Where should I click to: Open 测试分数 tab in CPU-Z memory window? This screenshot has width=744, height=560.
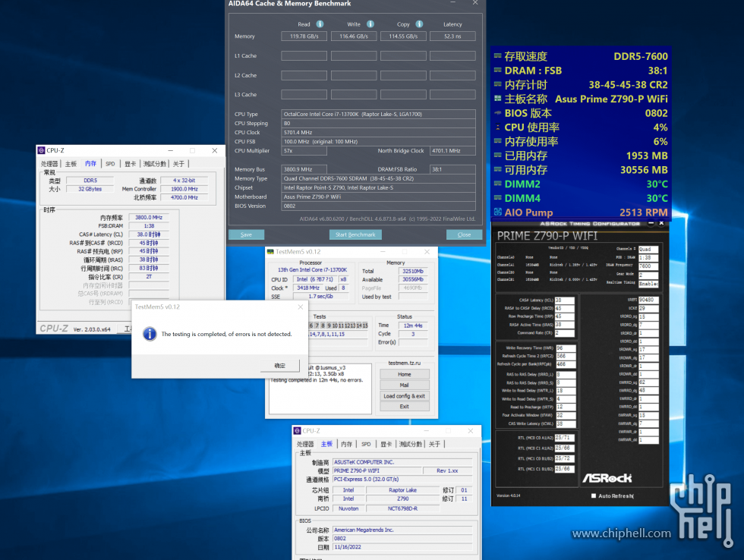coord(155,164)
